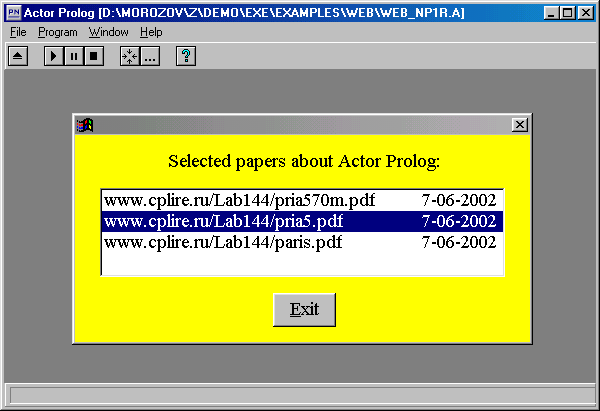Close the yellow papers dialog
The width and height of the screenshot is (600, 411).
click(x=520, y=125)
